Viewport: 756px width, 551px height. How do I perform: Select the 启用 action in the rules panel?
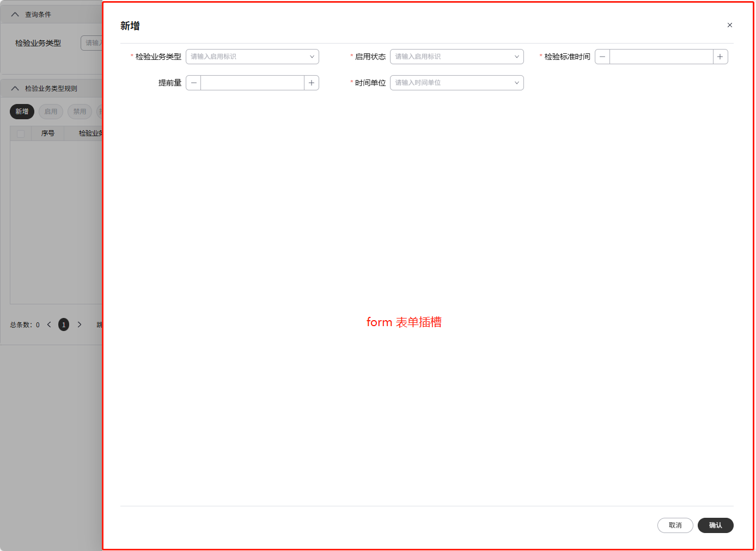[51, 111]
